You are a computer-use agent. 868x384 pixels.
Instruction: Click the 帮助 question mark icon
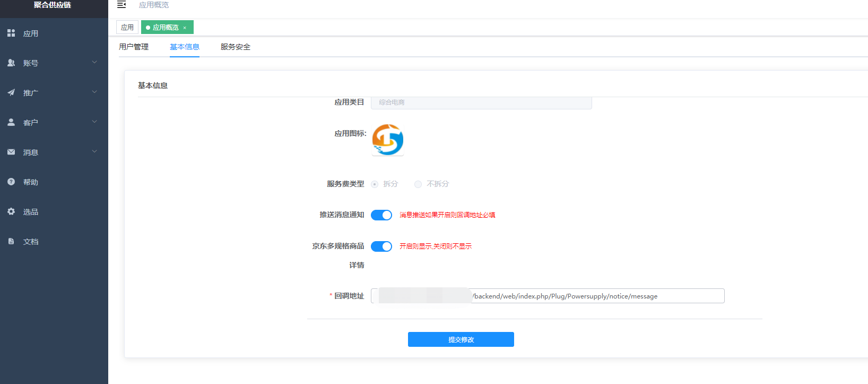(11, 182)
